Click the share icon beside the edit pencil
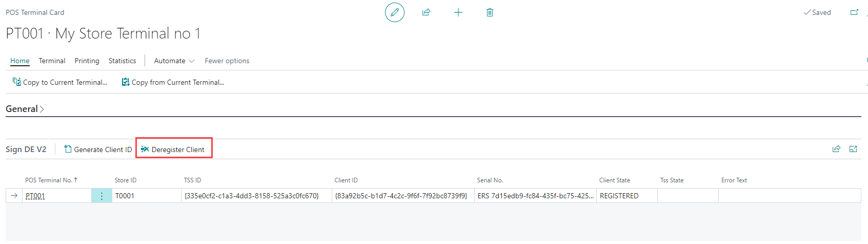868x244 pixels. (426, 12)
